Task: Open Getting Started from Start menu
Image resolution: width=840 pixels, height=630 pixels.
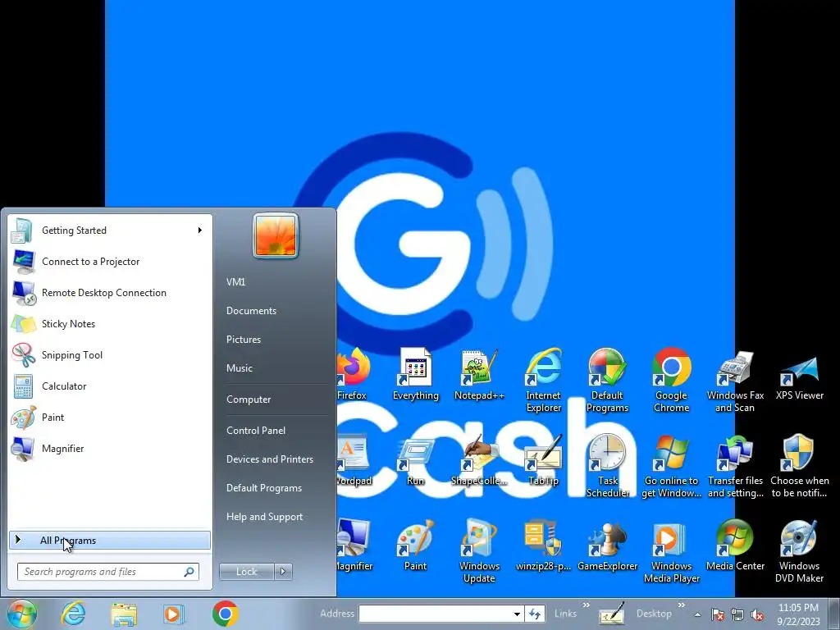Action: [x=110, y=231]
